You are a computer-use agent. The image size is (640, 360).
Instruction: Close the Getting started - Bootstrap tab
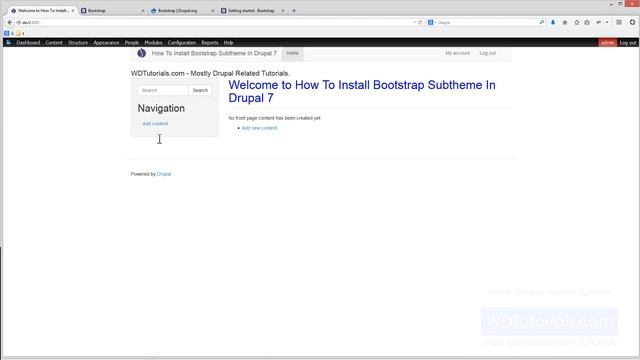(x=283, y=11)
